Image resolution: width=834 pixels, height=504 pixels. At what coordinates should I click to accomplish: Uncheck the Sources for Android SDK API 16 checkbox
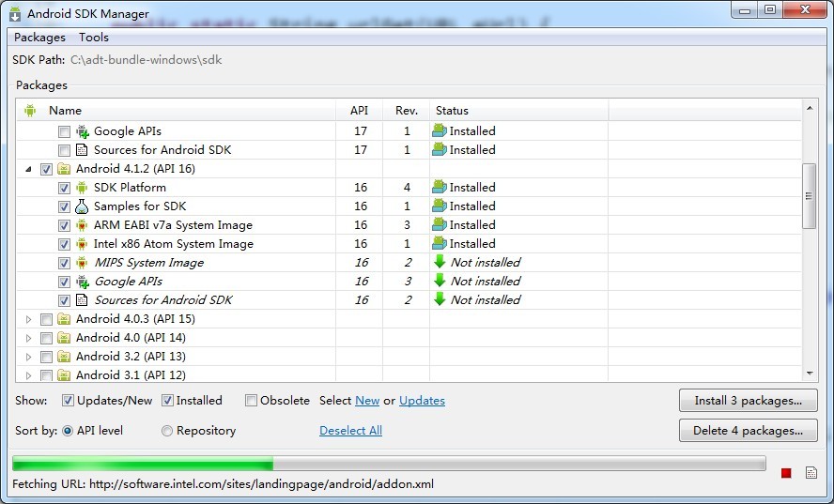click(64, 301)
